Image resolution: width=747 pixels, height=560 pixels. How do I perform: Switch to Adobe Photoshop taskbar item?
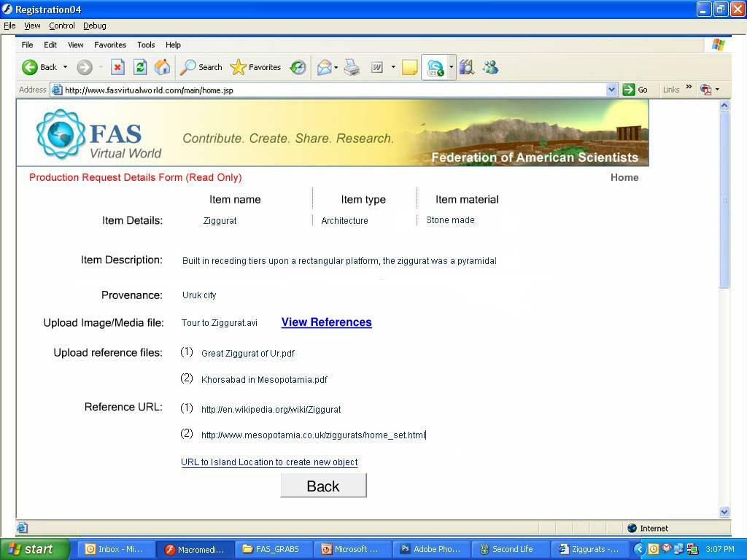pyautogui.click(x=431, y=549)
